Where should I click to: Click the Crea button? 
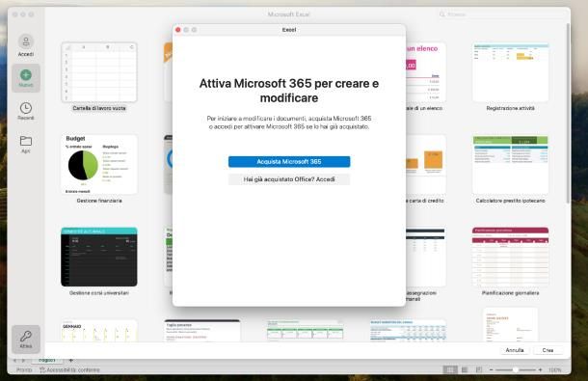548,350
